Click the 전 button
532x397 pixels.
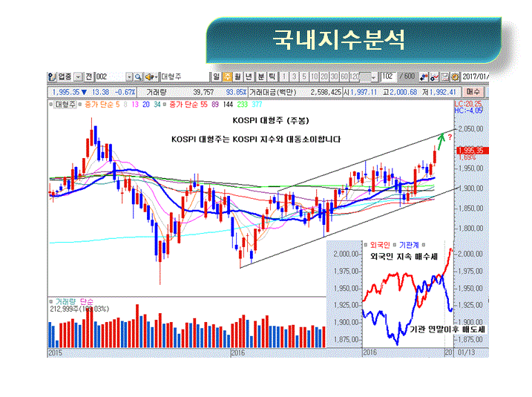(89, 76)
